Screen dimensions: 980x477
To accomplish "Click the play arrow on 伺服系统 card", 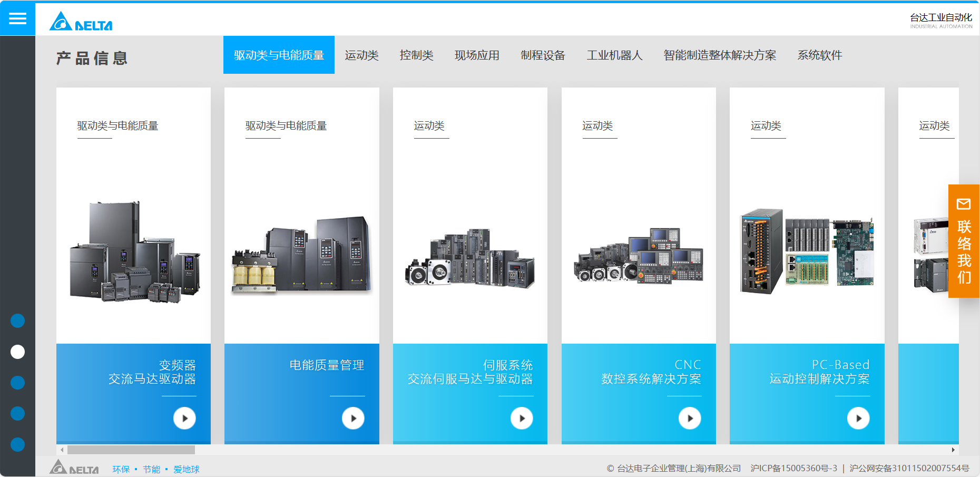I will pyautogui.click(x=522, y=418).
